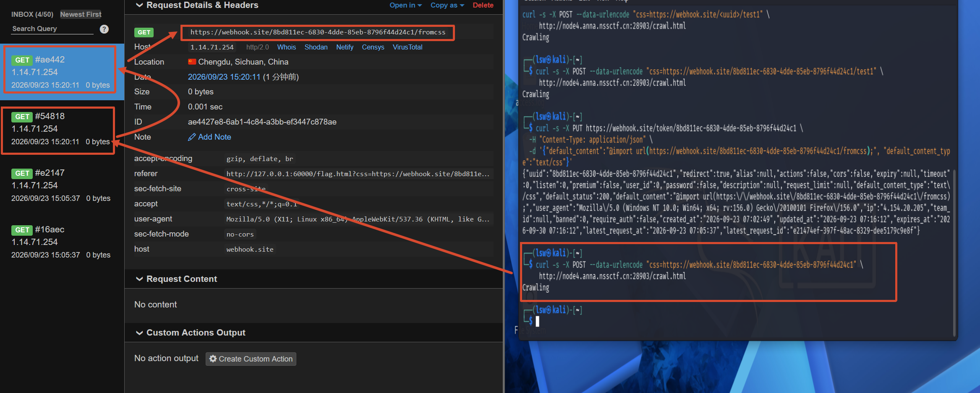
Task: Click INBOX (4/50) label
Action: (32, 14)
